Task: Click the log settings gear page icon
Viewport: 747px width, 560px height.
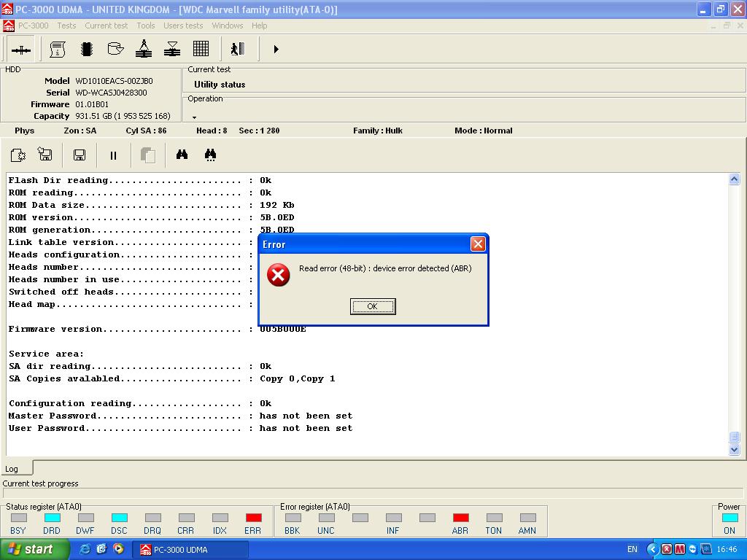Action: pos(18,155)
